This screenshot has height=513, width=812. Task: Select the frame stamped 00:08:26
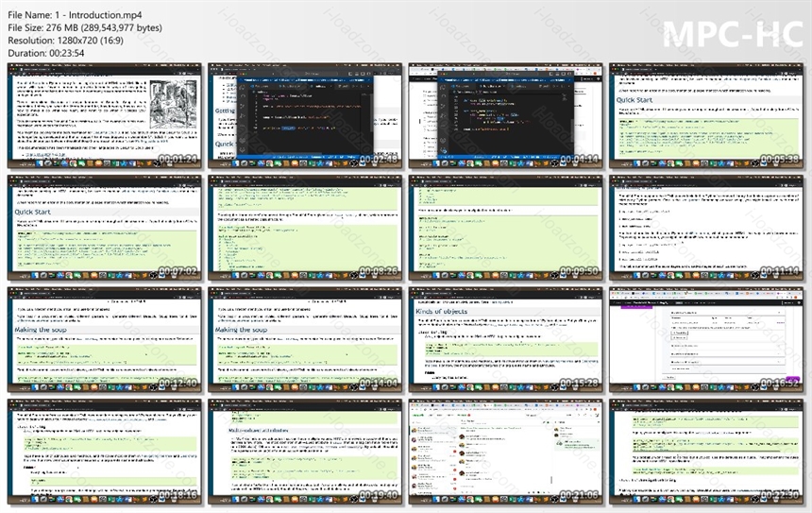[x=305, y=228]
